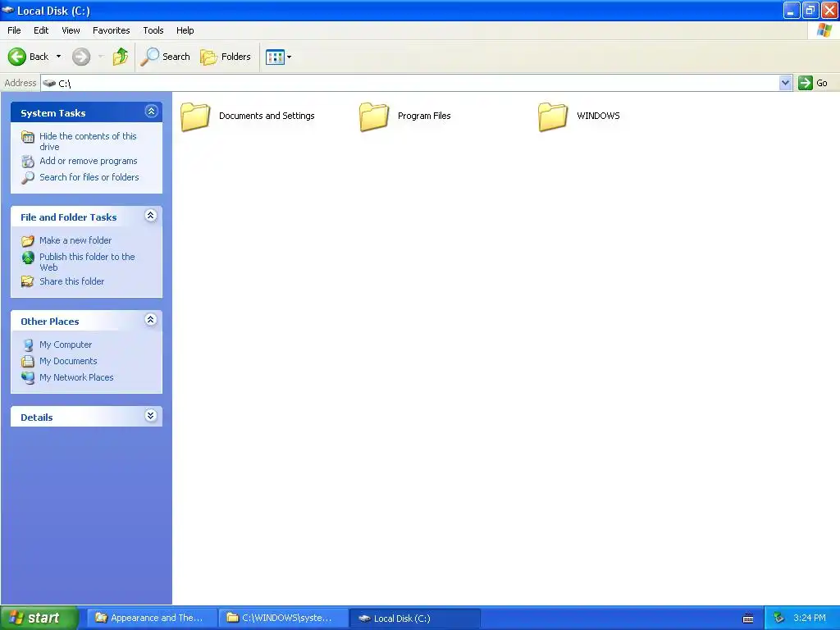840x630 pixels.
Task: Click the Search for files magnifier icon
Action: 28,178
